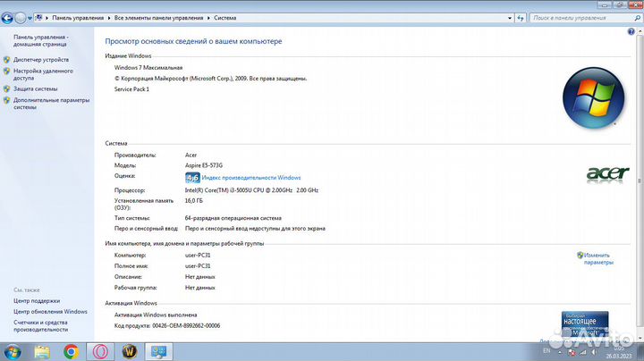Click 'Активация Windows выполнена' text
Image resolution: width=644 pixels, height=361 pixels.
pyautogui.click(x=156, y=315)
